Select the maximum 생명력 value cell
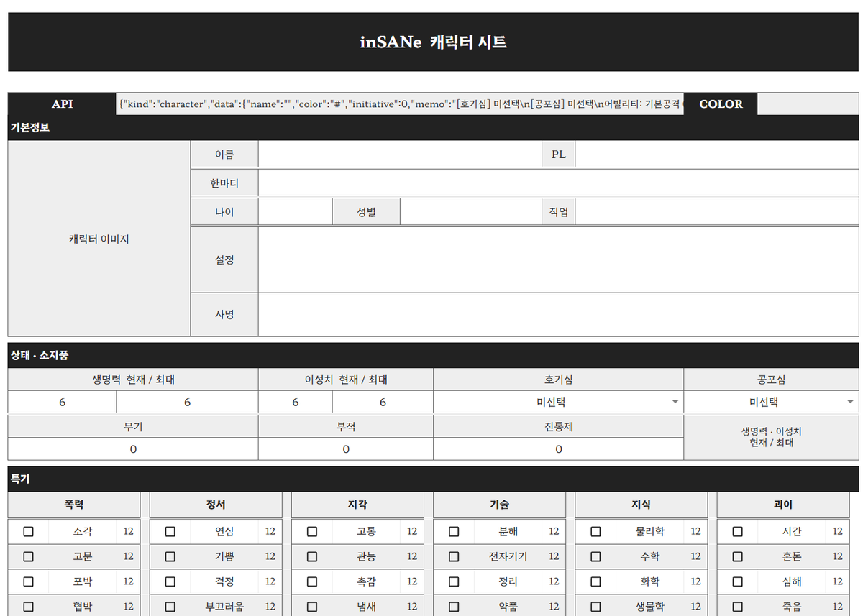 click(x=187, y=403)
